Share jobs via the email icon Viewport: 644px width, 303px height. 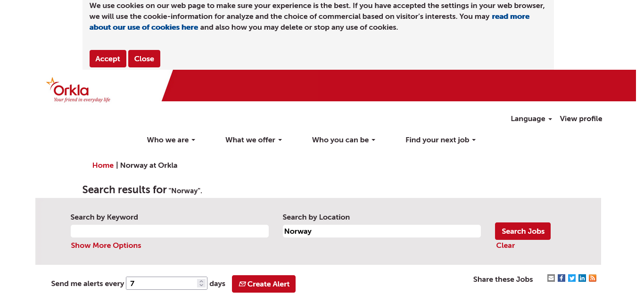click(551, 278)
